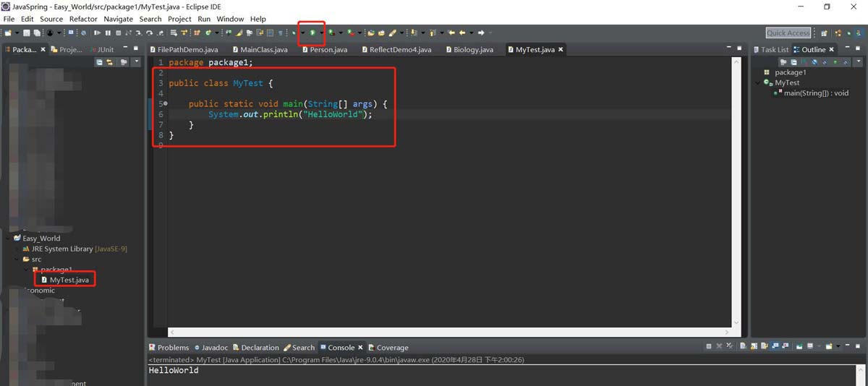Select JRE System Library in project tree

[x=76, y=249]
